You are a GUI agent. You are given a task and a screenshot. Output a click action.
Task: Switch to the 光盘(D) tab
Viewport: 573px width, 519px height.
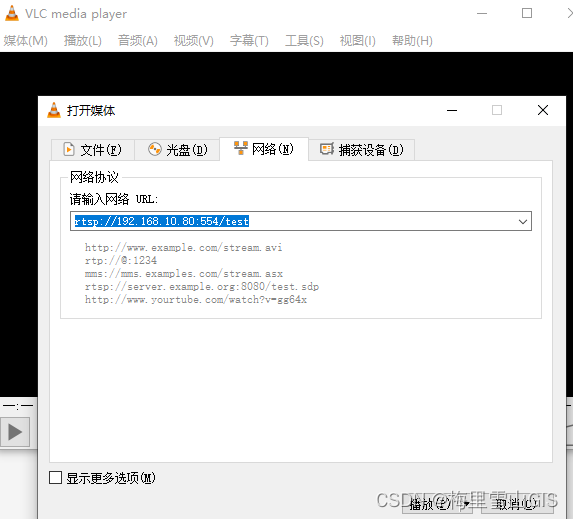click(x=177, y=149)
